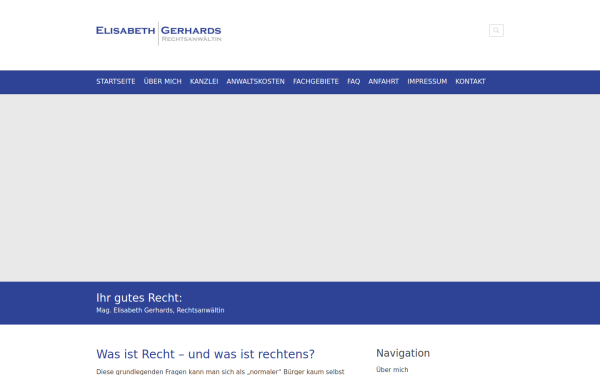600x375 pixels.
Task: Go to Startseite menu item
Action: [x=116, y=82]
